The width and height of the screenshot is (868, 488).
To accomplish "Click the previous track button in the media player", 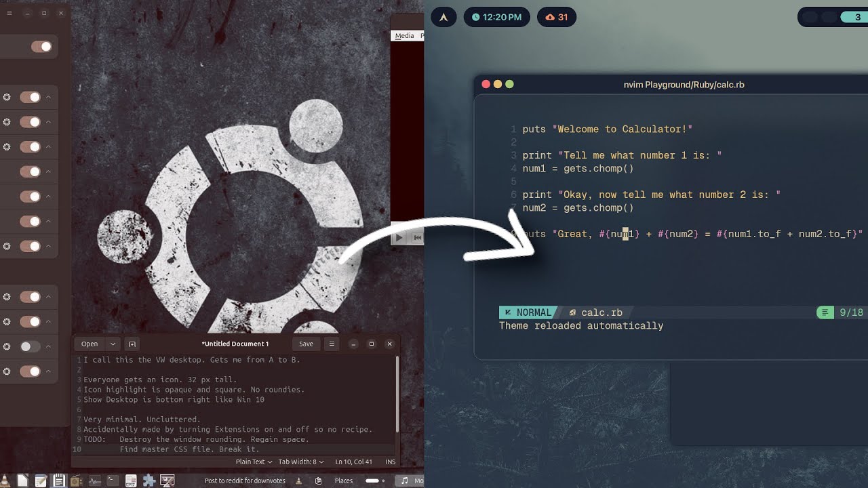I will coord(417,237).
